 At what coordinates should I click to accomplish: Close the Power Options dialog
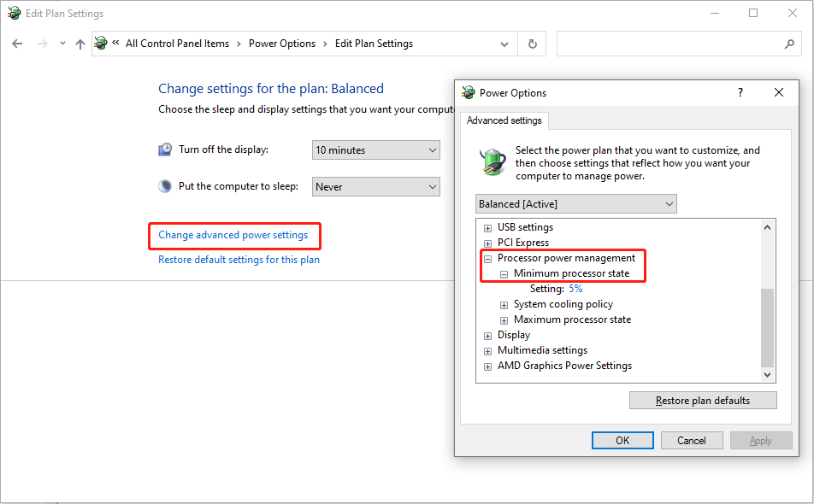tap(779, 93)
